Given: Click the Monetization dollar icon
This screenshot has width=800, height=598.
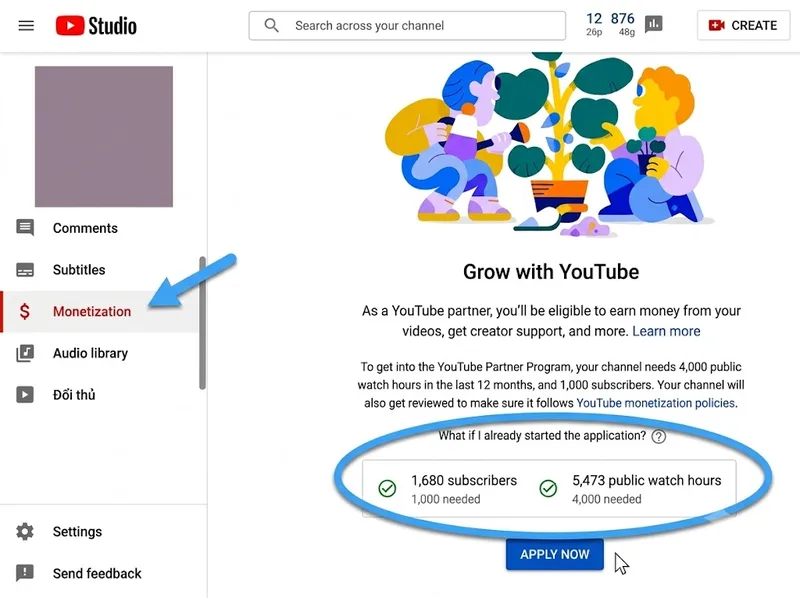Looking at the screenshot, I should click(x=24, y=311).
